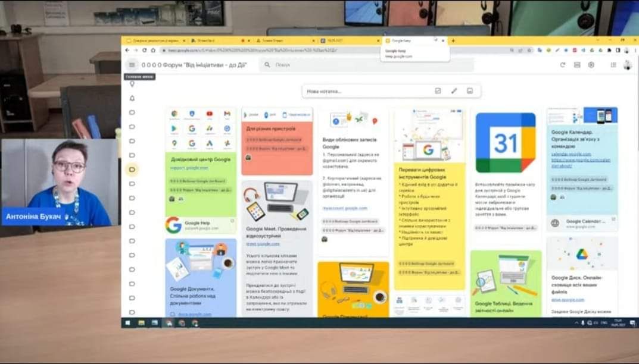Open the Google Help link preview external icon
This screenshot has width=639, height=364.
point(232,221)
